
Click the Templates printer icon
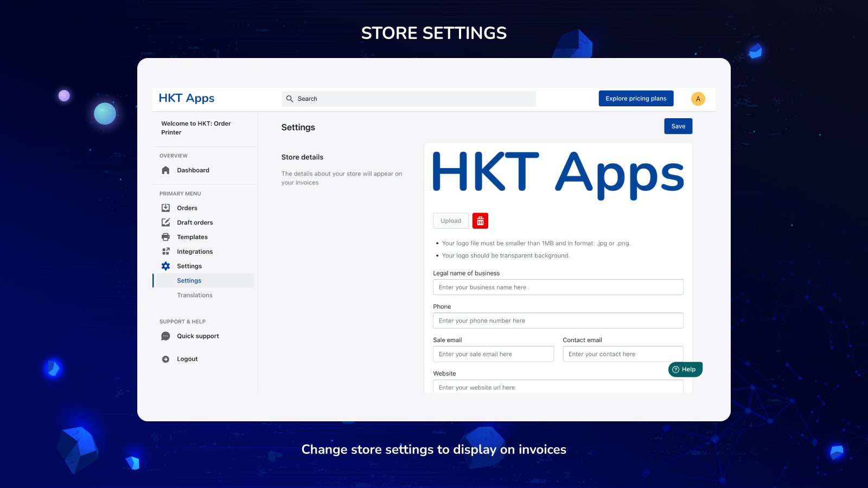165,237
